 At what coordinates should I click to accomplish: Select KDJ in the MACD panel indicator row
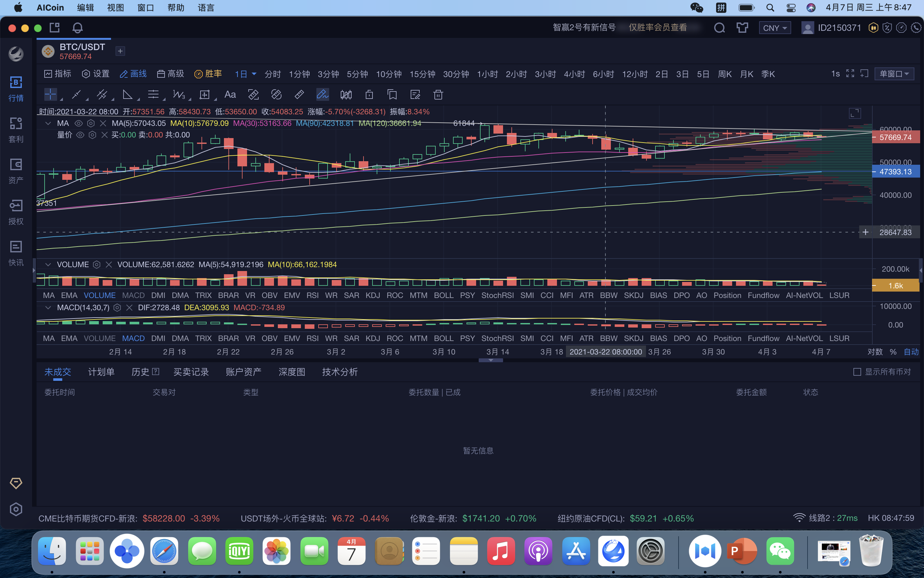click(373, 338)
